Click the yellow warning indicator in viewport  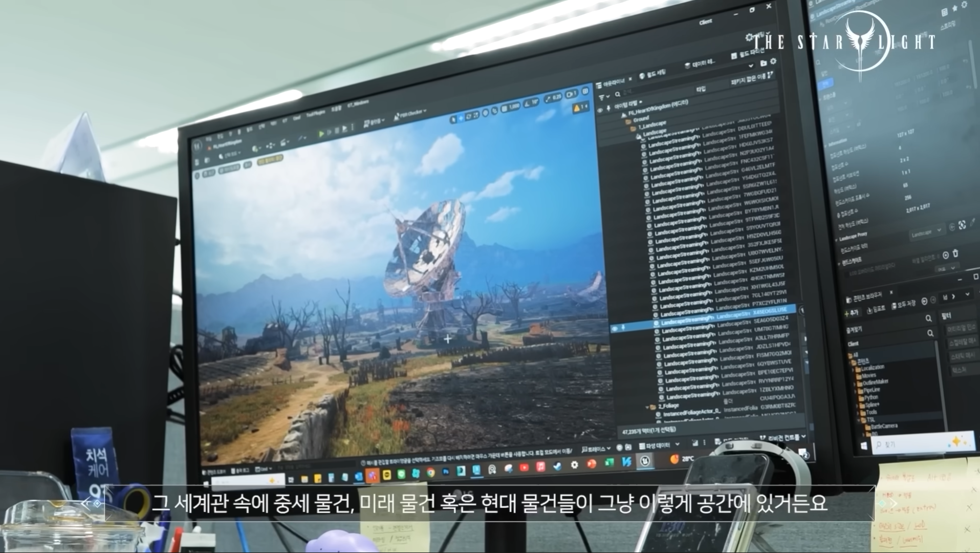point(580,107)
